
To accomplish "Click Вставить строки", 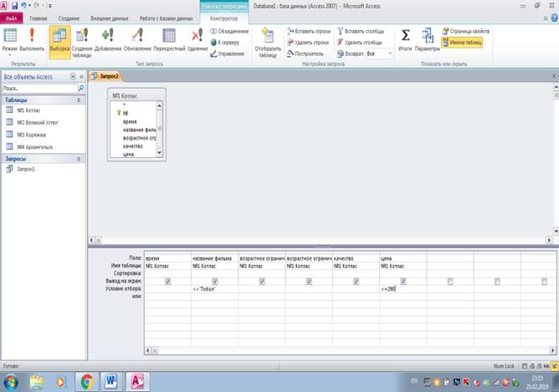I will (309, 31).
